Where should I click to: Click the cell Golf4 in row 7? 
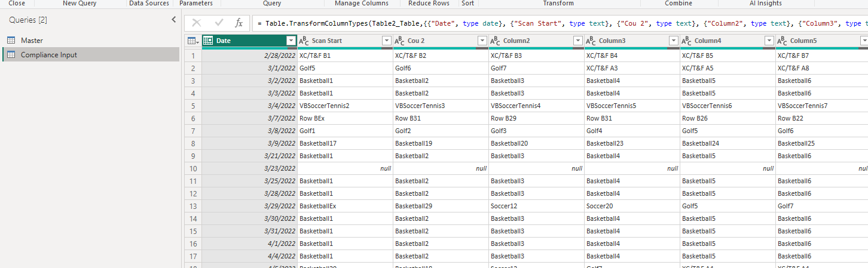(632, 131)
